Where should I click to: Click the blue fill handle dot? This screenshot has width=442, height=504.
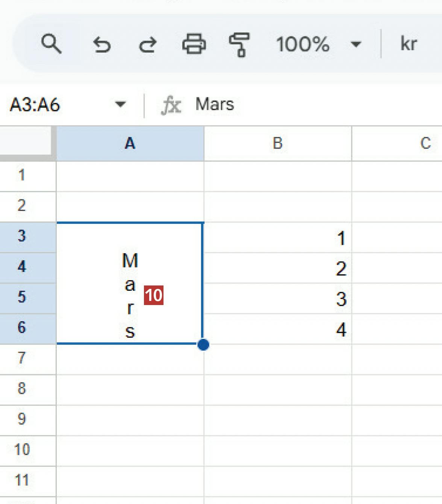[203, 344]
